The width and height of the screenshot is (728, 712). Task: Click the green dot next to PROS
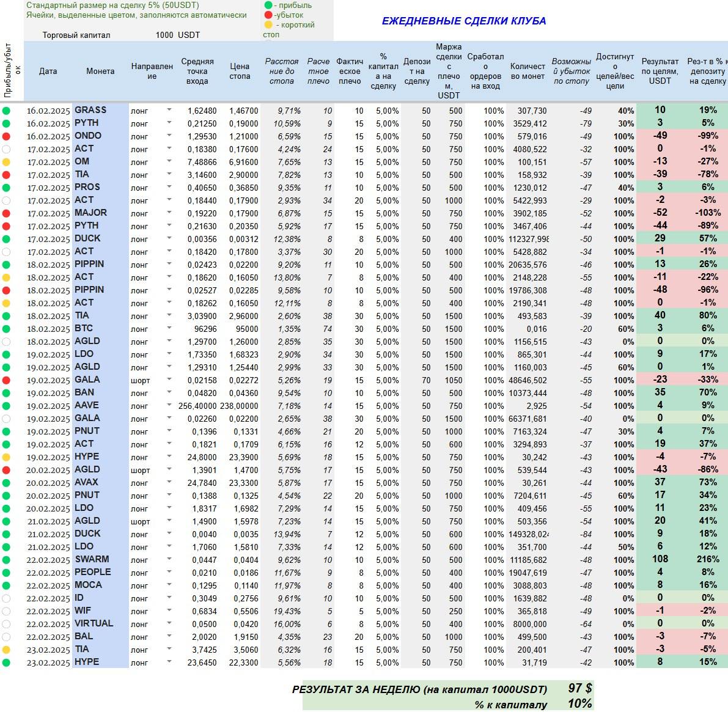click(6, 188)
